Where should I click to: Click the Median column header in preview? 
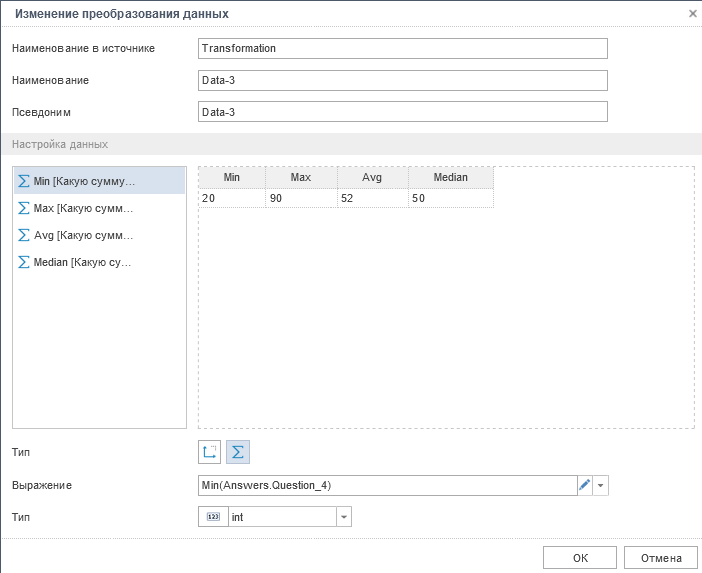tap(450, 177)
